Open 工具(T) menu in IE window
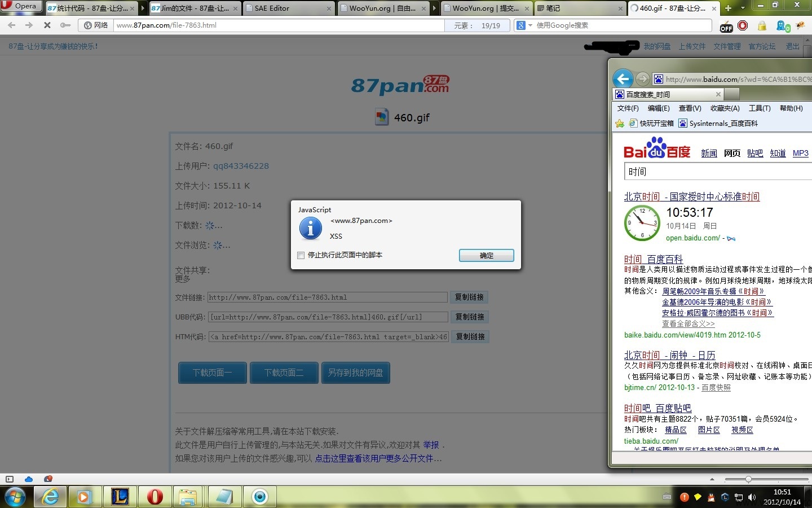This screenshot has height=508, width=812. pyautogui.click(x=759, y=108)
